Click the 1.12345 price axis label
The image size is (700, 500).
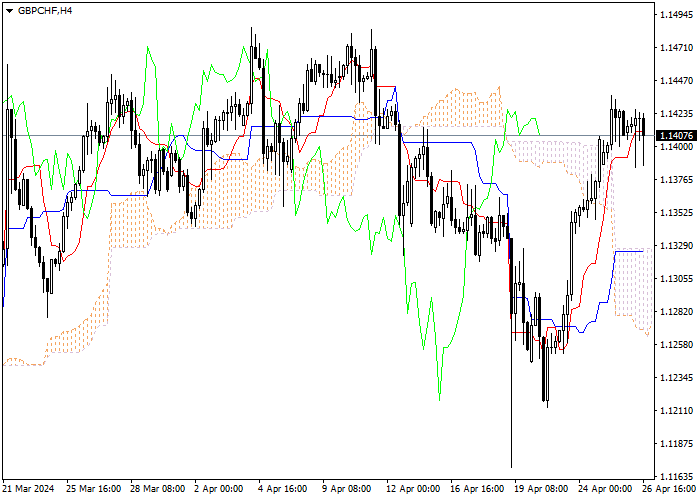coord(676,378)
